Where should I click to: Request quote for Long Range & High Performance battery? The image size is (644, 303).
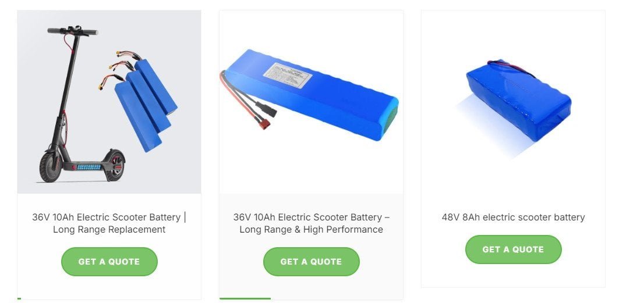tap(312, 262)
